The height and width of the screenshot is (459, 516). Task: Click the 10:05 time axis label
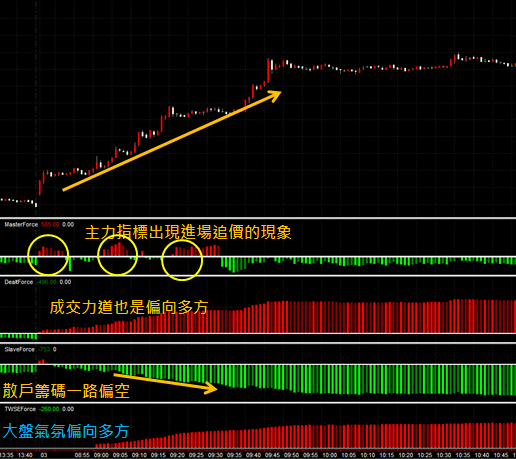[348, 455]
